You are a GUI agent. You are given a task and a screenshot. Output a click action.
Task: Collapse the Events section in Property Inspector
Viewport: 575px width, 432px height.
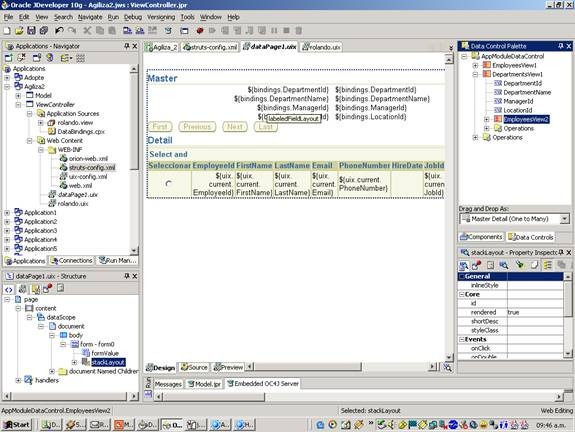[x=462, y=340]
